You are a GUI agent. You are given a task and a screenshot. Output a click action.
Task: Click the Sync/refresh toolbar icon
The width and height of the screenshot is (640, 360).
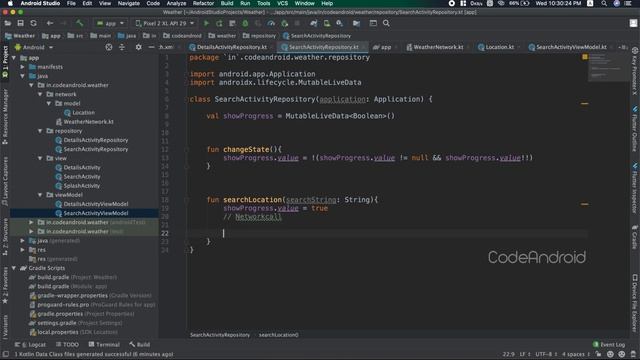pyautogui.click(x=33, y=23)
